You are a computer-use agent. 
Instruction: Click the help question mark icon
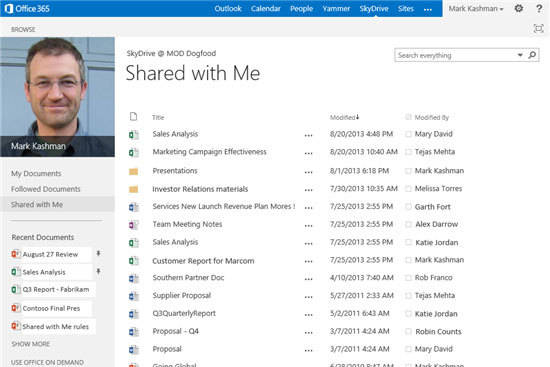pos(539,8)
